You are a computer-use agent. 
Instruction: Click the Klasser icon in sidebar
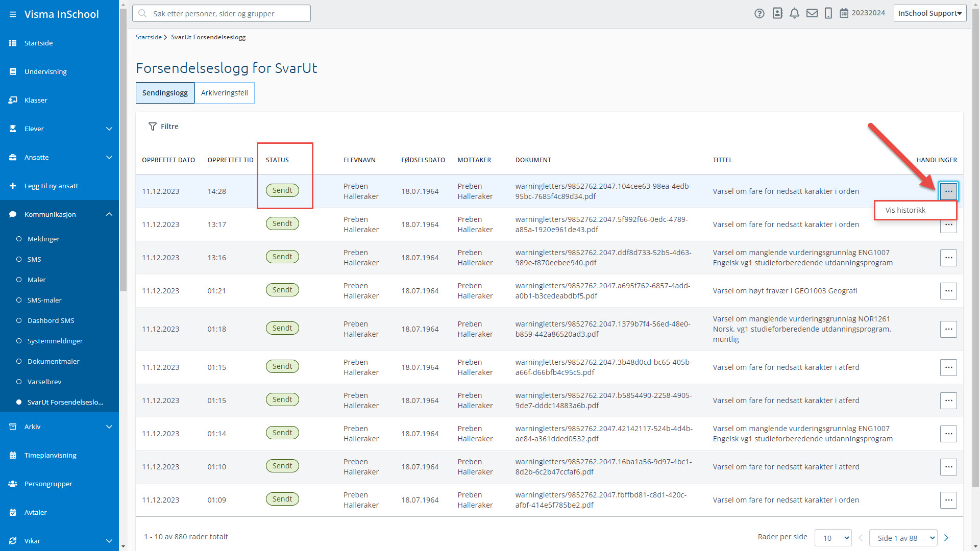click(13, 100)
